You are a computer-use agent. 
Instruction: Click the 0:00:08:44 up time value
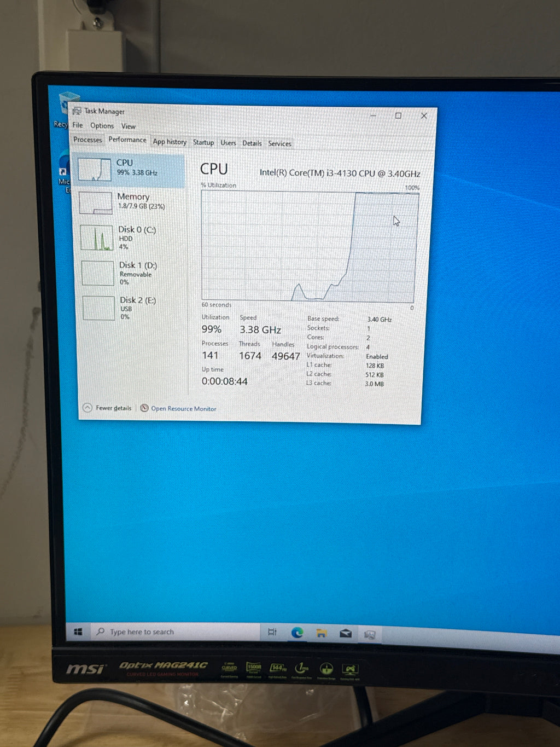coord(225,381)
